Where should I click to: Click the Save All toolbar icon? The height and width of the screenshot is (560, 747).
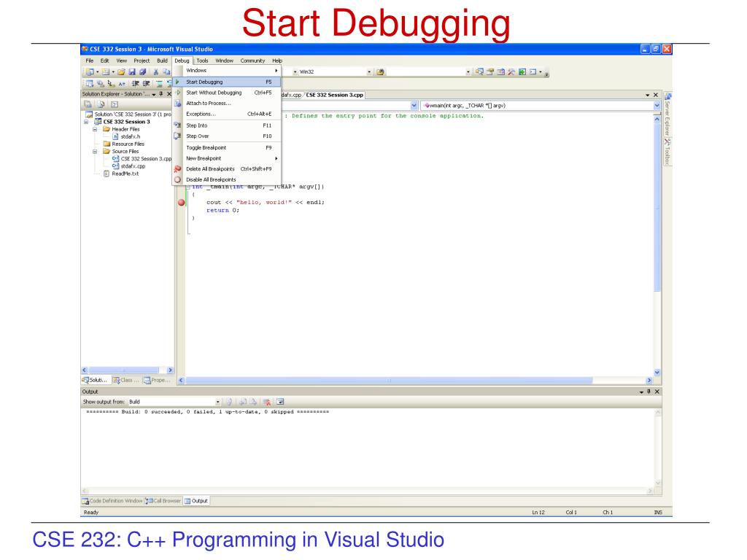click(x=142, y=72)
